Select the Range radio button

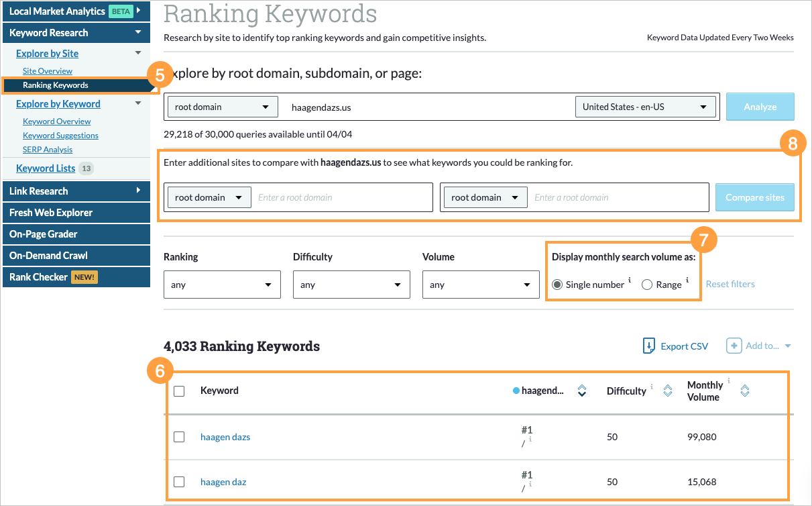[x=646, y=284]
